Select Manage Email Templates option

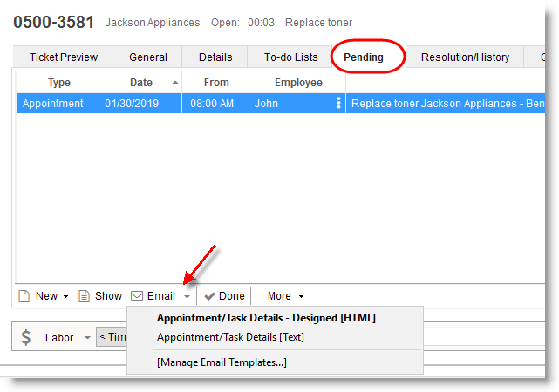(x=222, y=362)
